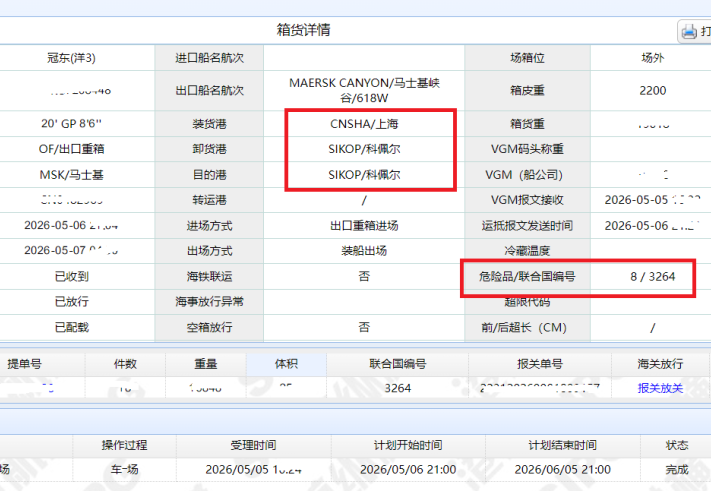
Task: Select the 计划结束时间 column header
Action: [x=563, y=445]
